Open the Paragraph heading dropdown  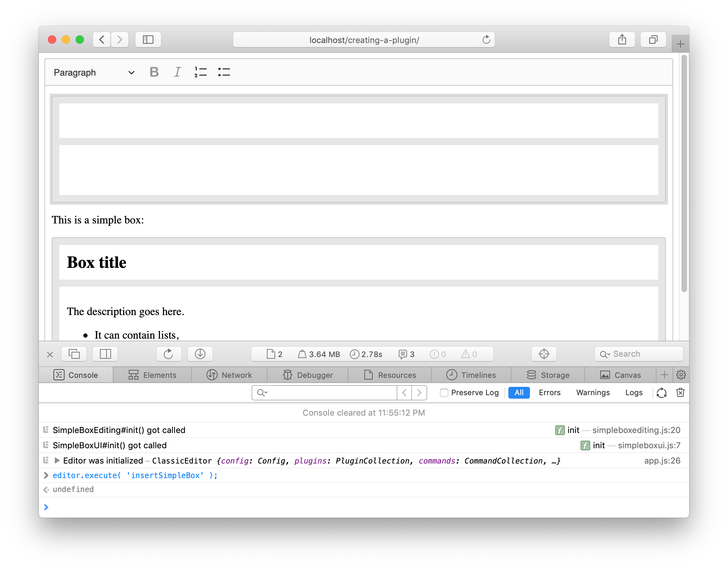click(x=94, y=72)
